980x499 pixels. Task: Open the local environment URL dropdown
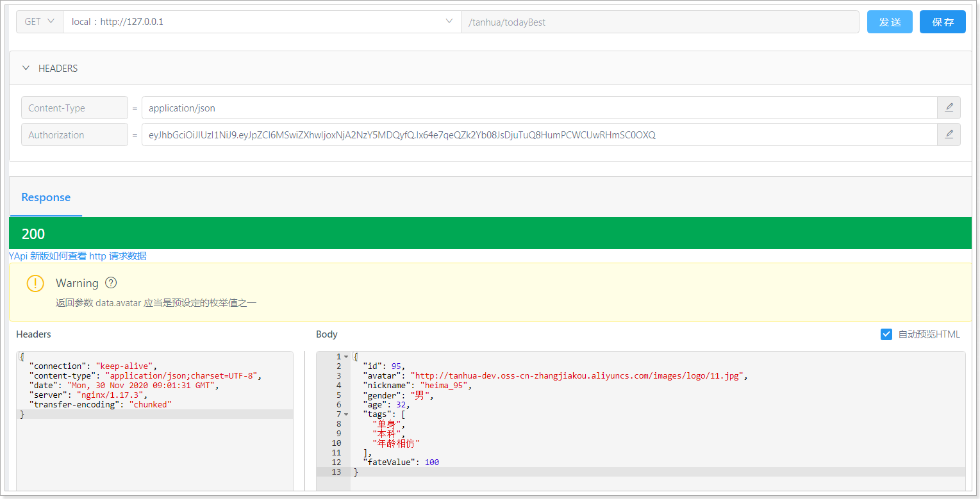point(262,22)
